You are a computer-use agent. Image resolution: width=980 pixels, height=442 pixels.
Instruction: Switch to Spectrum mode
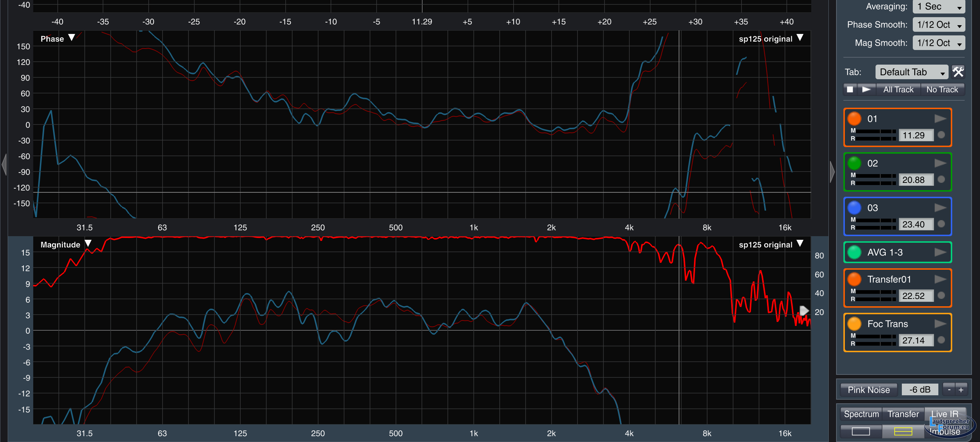pyautogui.click(x=861, y=414)
